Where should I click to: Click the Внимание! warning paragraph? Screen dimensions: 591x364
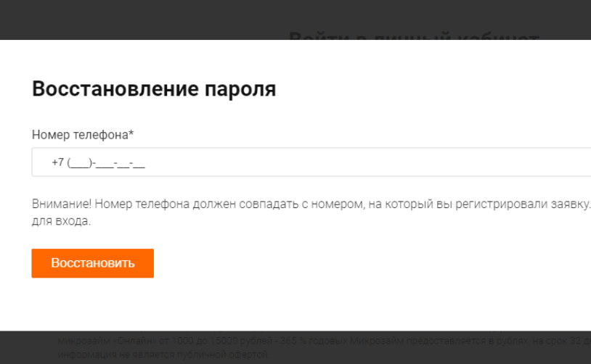point(311,212)
